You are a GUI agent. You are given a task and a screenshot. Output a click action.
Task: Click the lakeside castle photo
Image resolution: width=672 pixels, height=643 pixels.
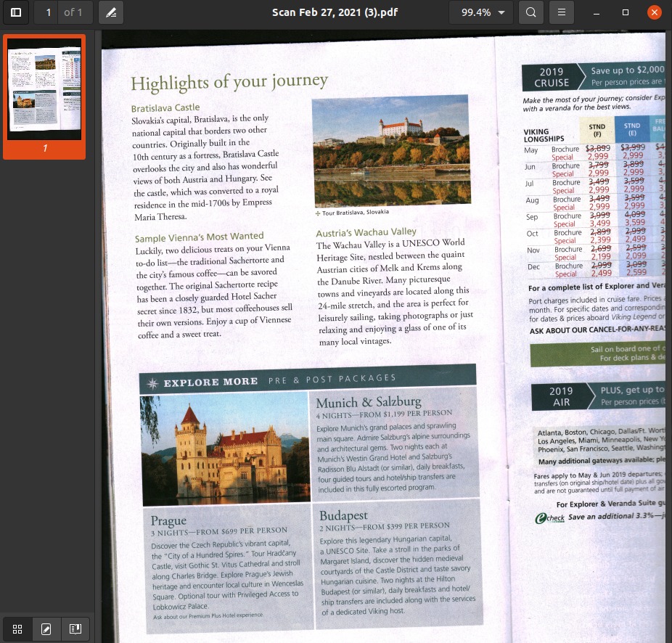[225, 449]
